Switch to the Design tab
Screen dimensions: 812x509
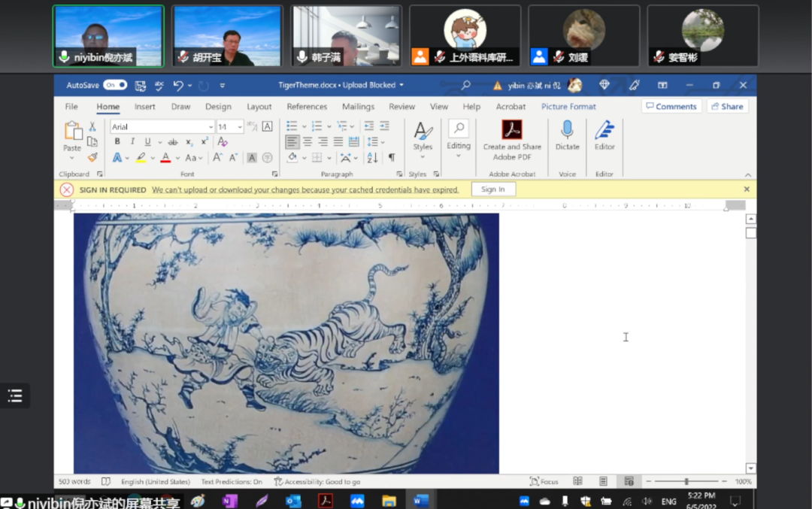tap(218, 107)
